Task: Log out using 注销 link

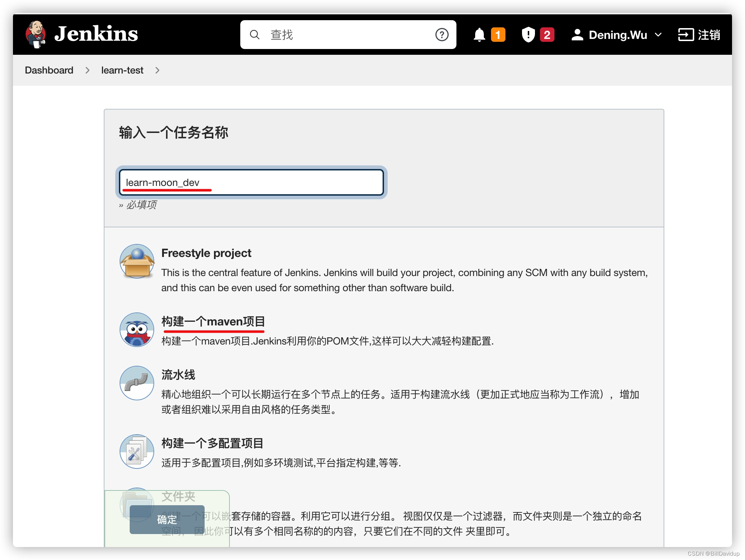Action: [x=709, y=35]
